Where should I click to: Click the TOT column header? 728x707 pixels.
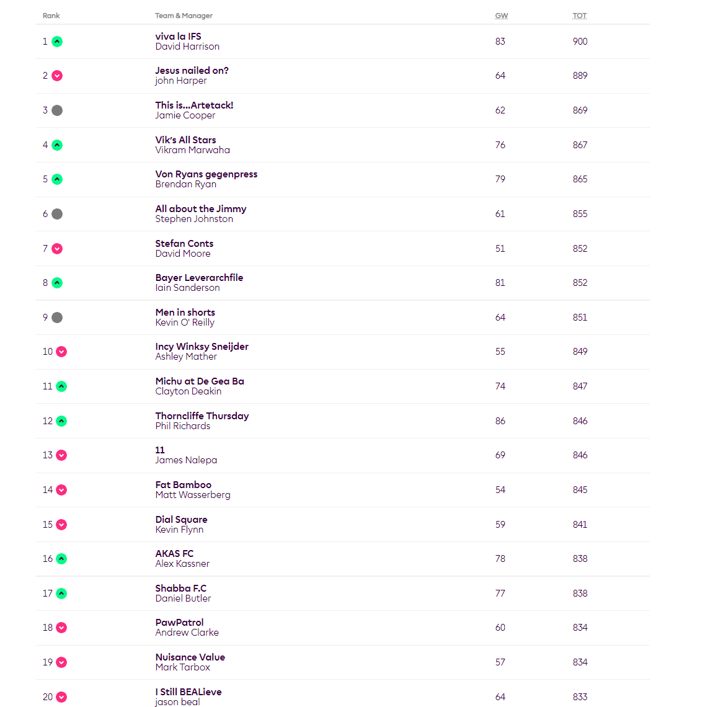579,16
